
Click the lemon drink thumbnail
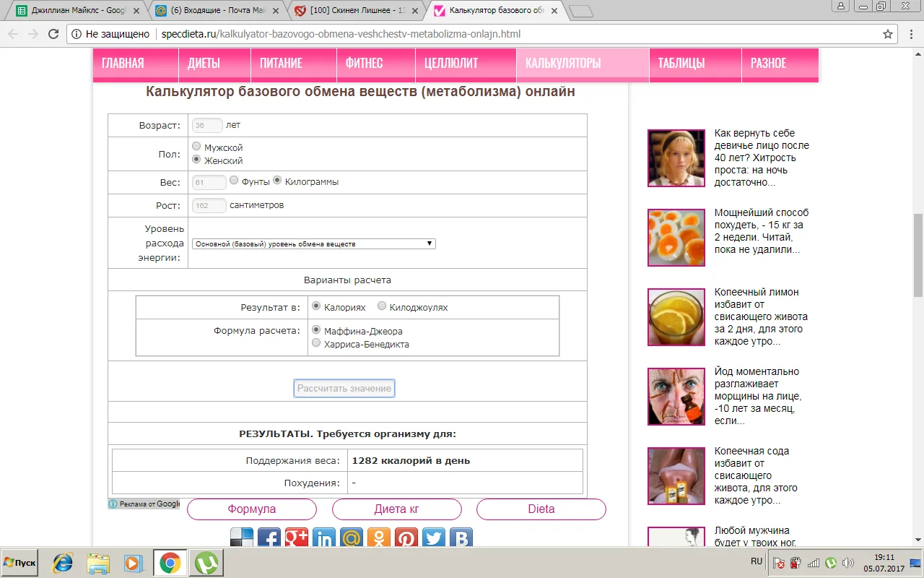point(676,317)
